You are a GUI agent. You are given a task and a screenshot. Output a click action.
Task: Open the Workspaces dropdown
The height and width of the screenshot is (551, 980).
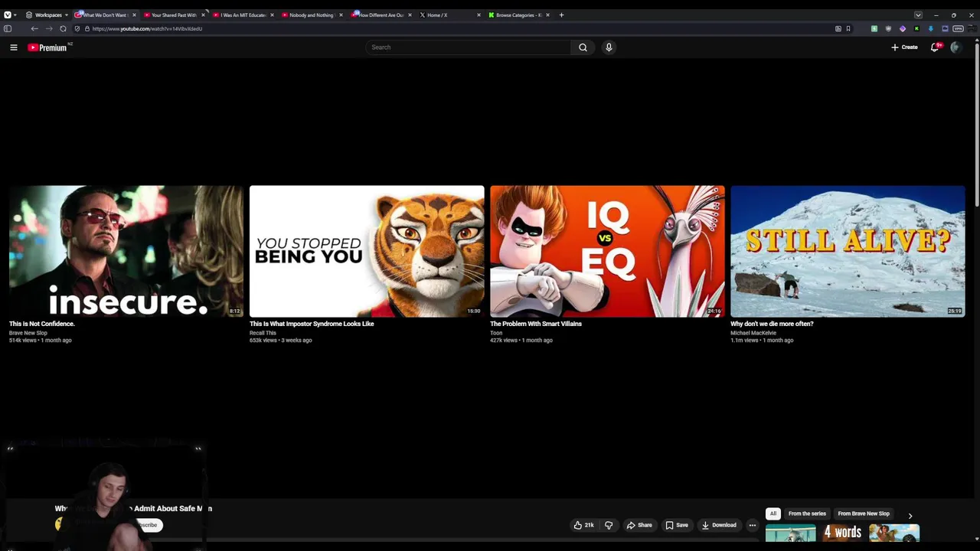(x=47, y=15)
